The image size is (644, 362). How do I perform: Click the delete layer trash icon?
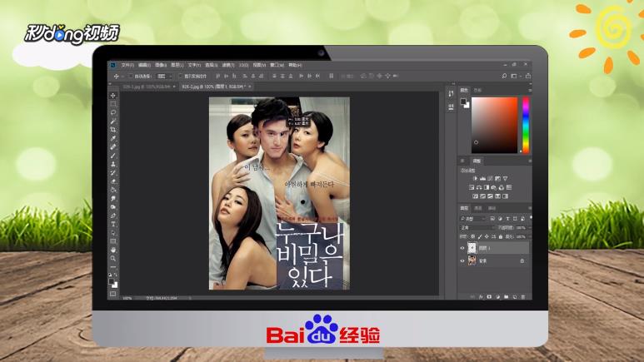(x=523, y=297)
